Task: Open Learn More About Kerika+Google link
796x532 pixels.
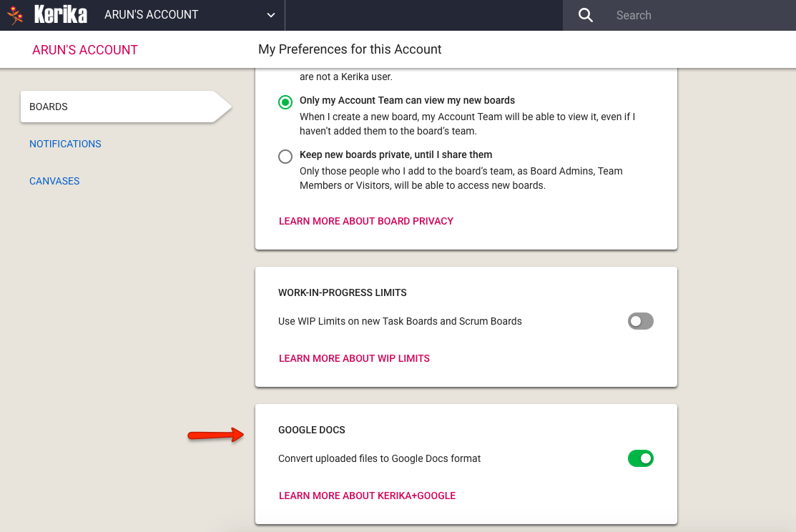Action: pos(367,496)
